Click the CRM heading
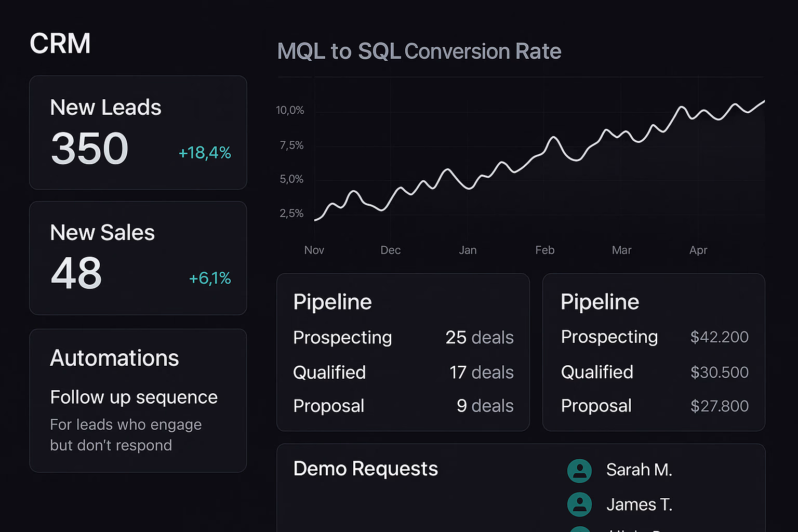This screenshot has height=532, width=798. tap(60, 44)
